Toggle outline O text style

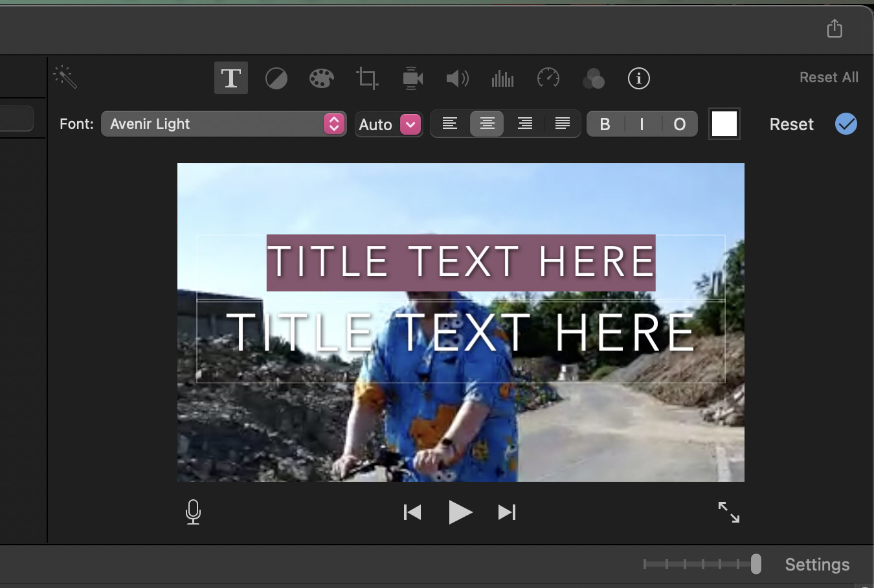coord(679,124)
